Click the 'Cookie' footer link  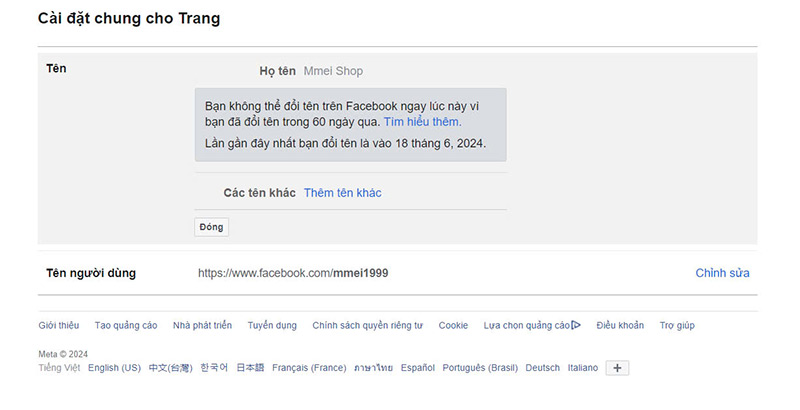point(453,326)
